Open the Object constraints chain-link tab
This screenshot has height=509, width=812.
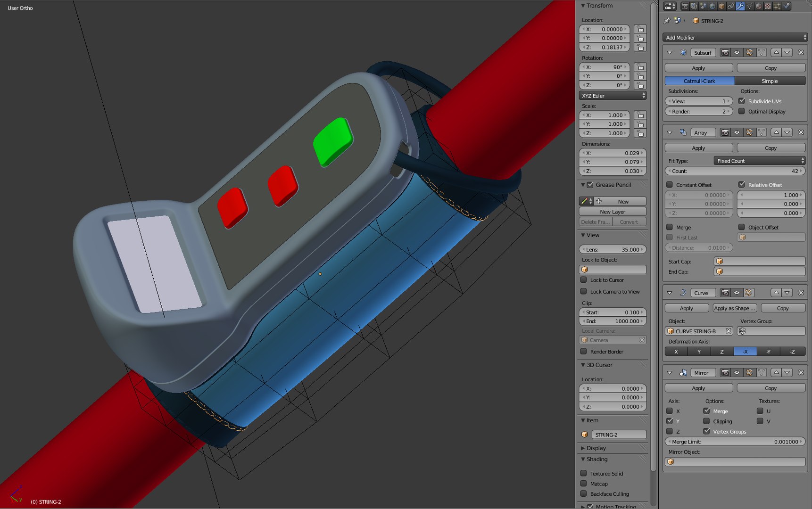tap(731, 6)
